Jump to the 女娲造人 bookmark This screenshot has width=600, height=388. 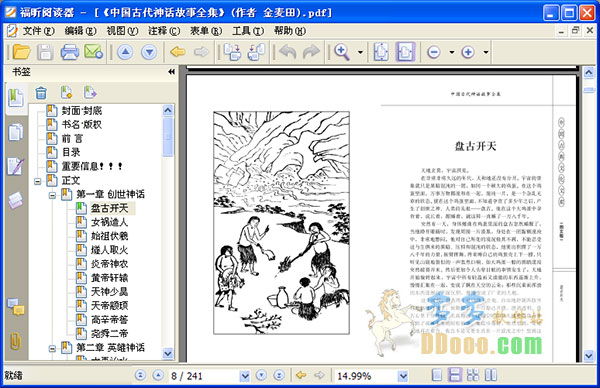pyautogui.click(x=109, y=222)
